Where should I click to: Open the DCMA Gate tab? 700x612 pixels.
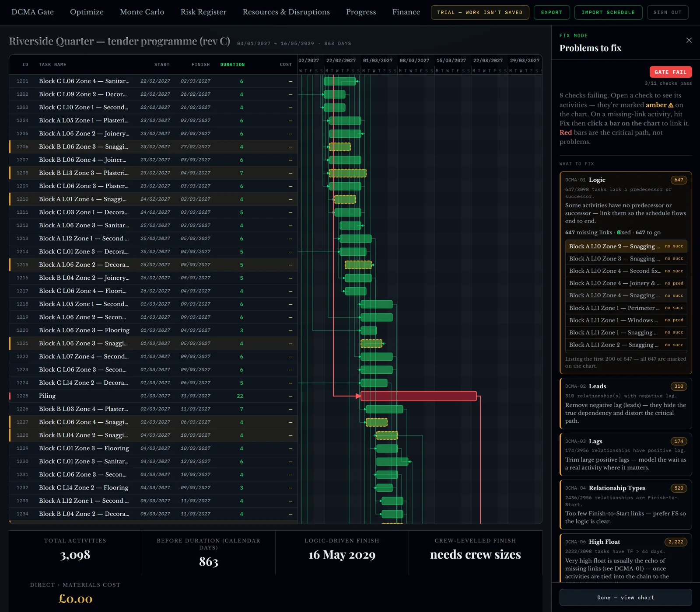[32, 12]
